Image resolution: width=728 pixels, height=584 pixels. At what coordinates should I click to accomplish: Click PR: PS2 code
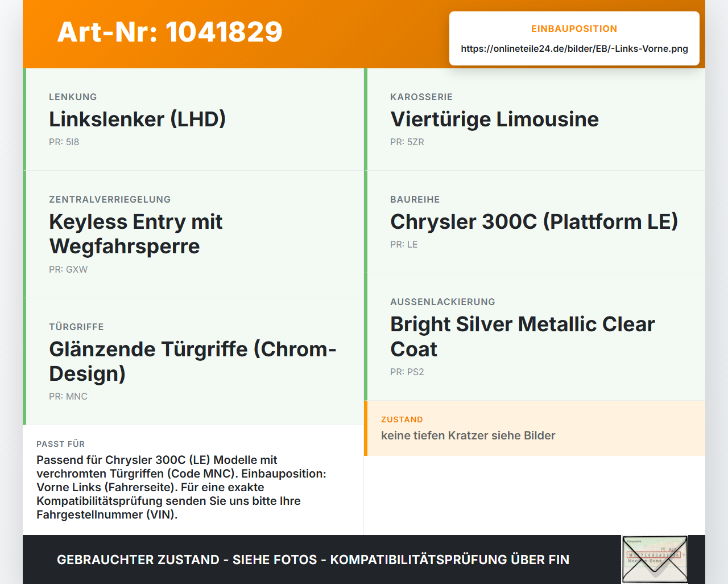[407, 372]
